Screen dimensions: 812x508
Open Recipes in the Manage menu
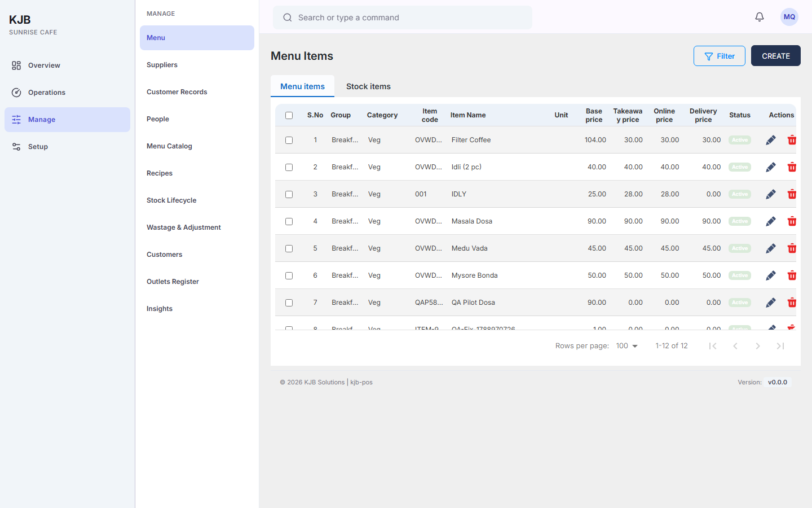point(197,173)
